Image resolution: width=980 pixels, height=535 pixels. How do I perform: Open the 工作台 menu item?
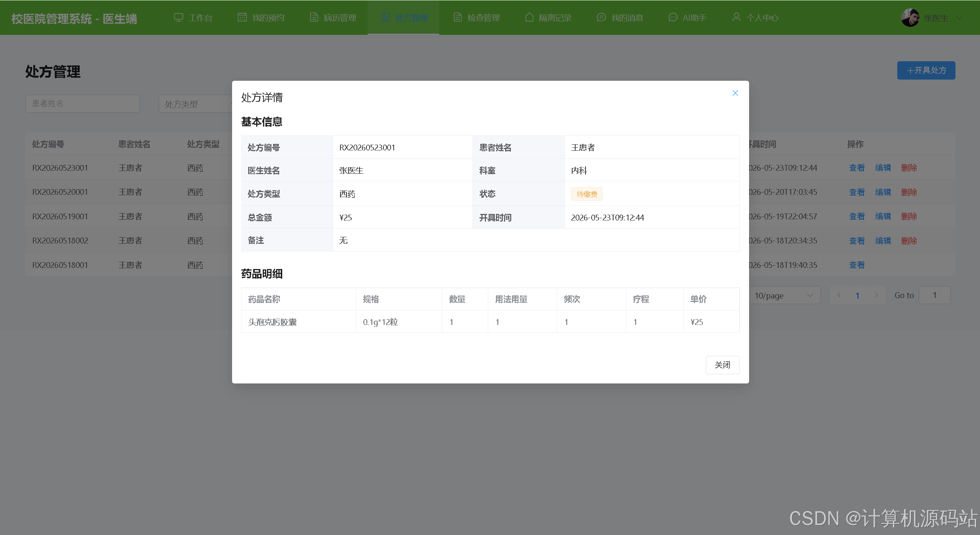point(193,18)
